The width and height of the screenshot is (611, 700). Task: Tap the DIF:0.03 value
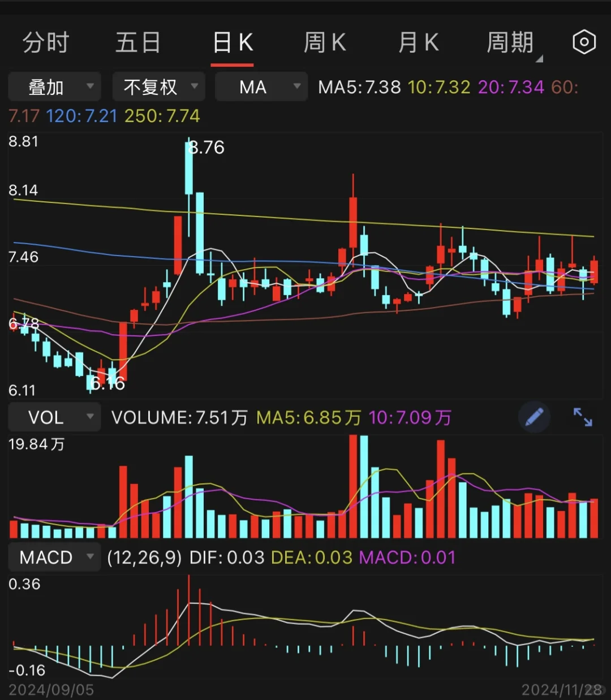click(x=227, y=558)
